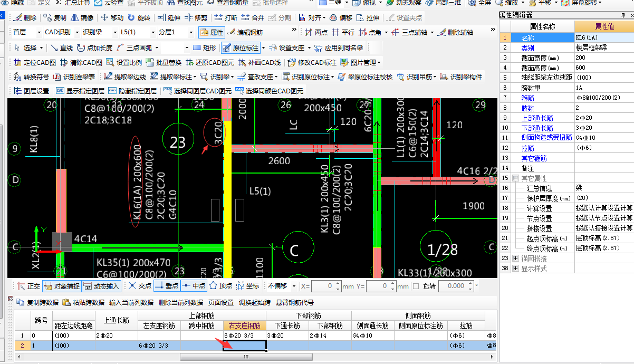The image size is (634, 364).
Task: Toggle 动态输入 dynamic input
Action: [101, 286]
